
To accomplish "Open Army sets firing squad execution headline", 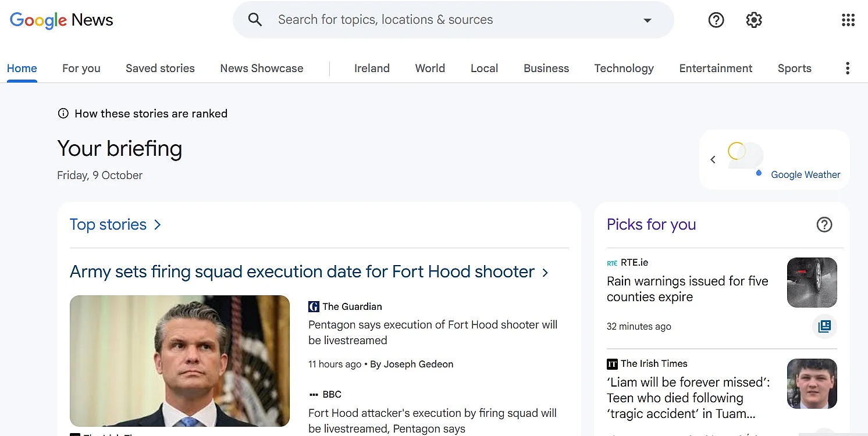I will click(x=302, y=271).
